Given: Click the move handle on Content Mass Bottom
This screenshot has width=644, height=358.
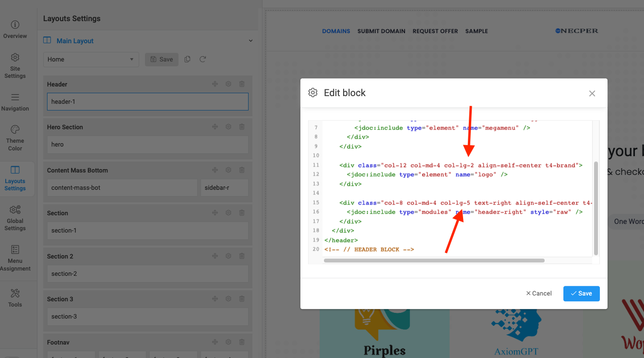Looking at the screenshot, I should 215,170.
